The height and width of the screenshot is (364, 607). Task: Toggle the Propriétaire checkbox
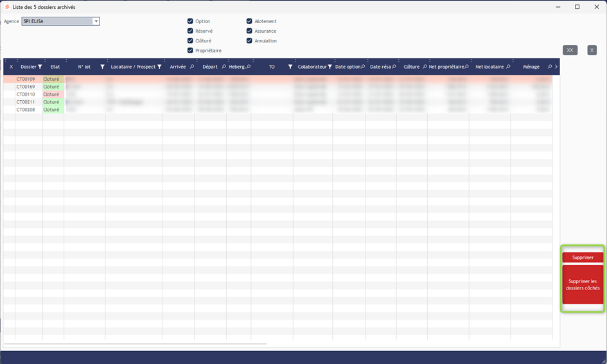coord(190,50)
